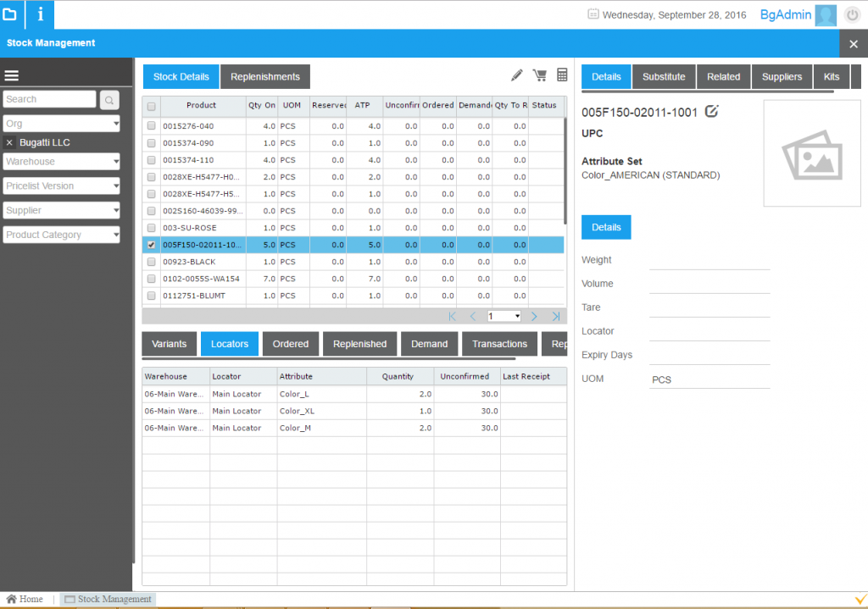Check the row for 0015374-110

[x=151, y=160]
